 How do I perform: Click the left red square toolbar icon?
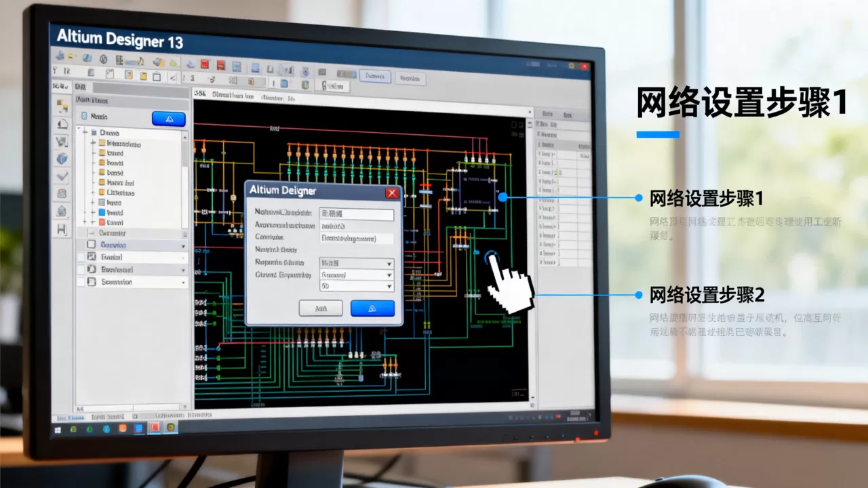click(205, 64)
